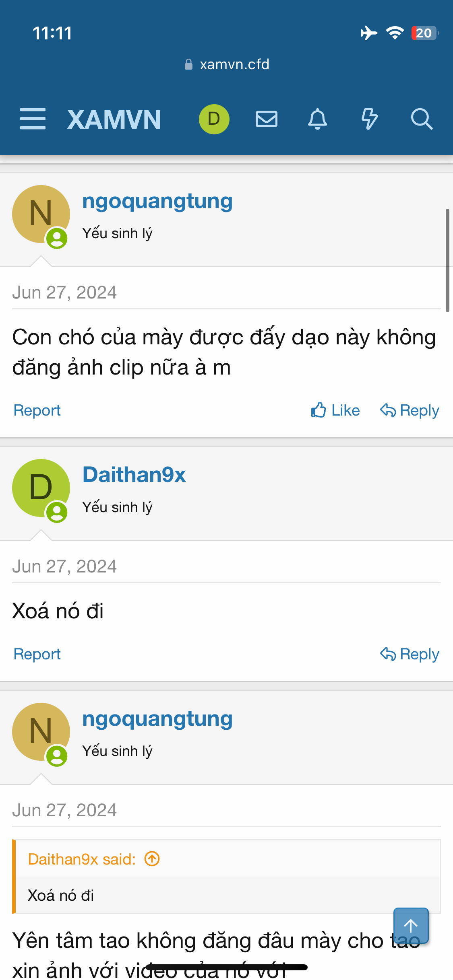This screenshot has height=980, width=453.
Task: Reply to the first ngoquangtung post
Action: (410, 410)
